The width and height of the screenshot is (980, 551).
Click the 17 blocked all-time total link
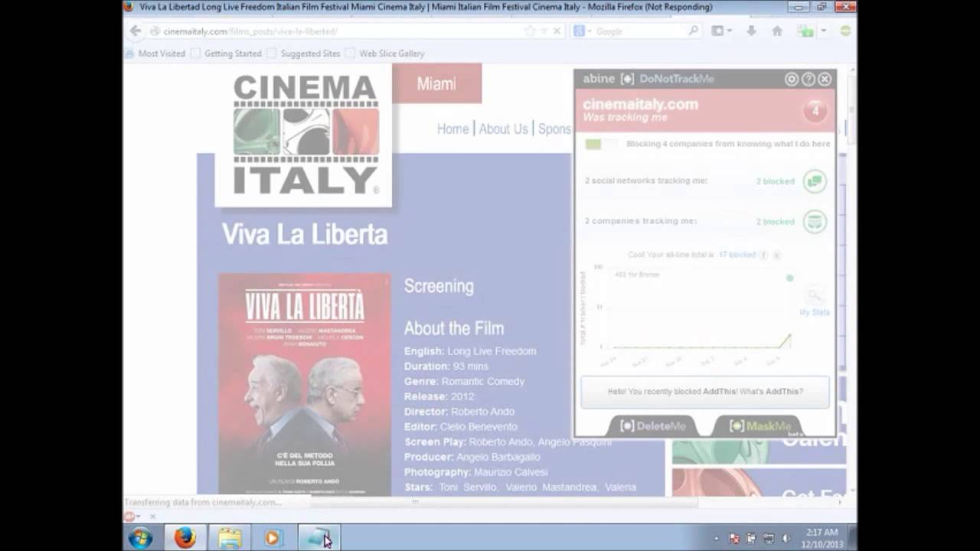[737, 255]
